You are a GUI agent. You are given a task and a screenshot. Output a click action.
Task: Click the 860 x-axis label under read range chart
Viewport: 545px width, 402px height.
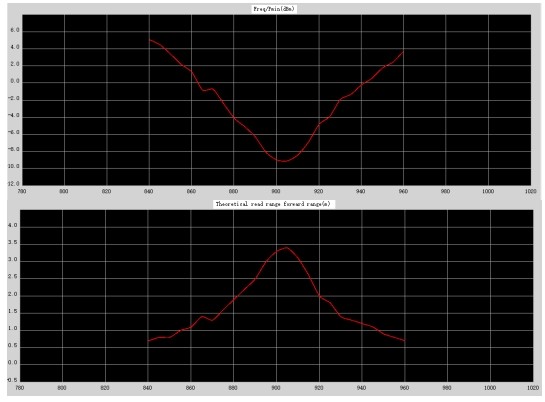(x=190, y=388)
